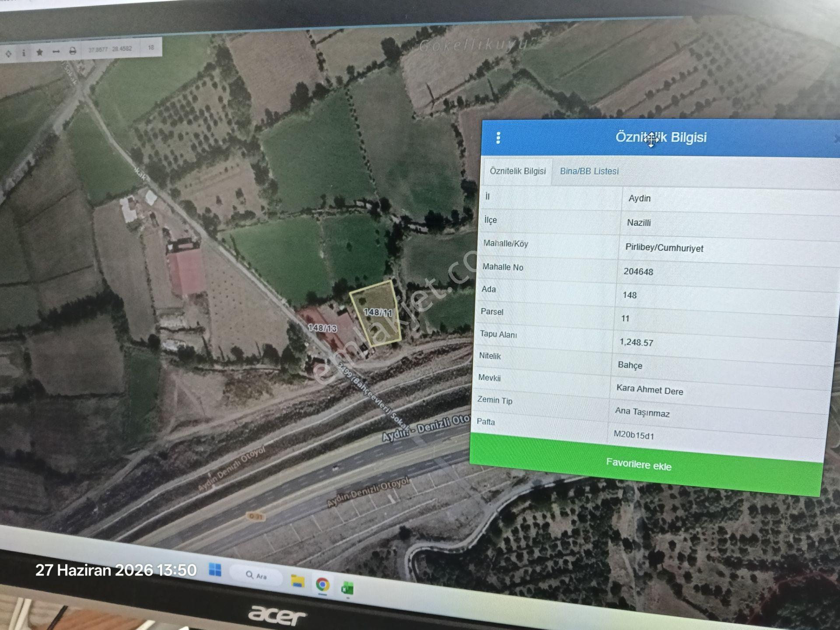The image size is (840, 630).
Task: Open favorites via the star icon
Action: (x=39, y=52)
